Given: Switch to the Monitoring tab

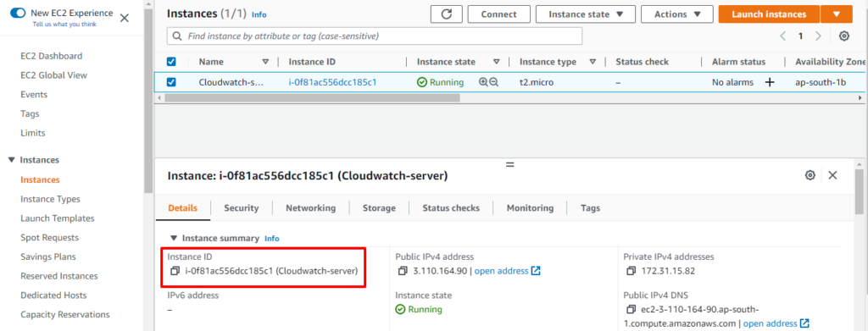Looking at the screenshot, I should (530, 208).
